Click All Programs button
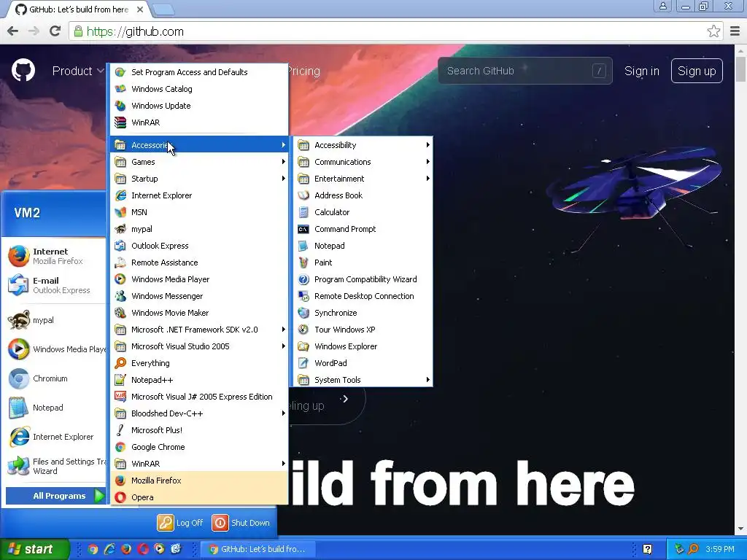The height and width of the screenshot is (560, 747). pyautogui.click(x=55, y=496)
